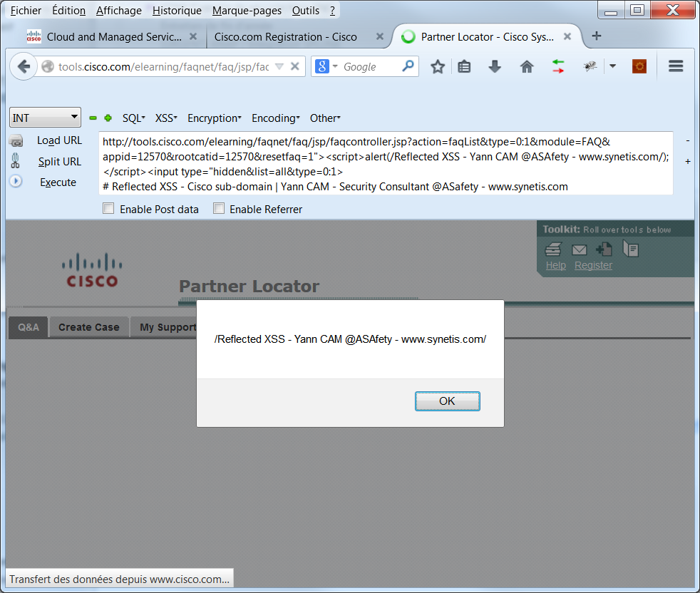Click the red-green arrows extension icon
This screenshot has width=700, height=593.
click(558, 66)
